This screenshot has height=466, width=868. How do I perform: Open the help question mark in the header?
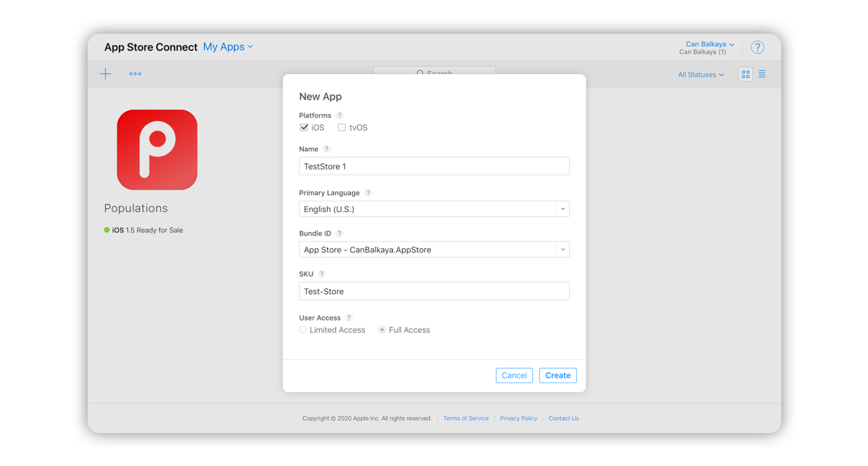coord(757,47)
